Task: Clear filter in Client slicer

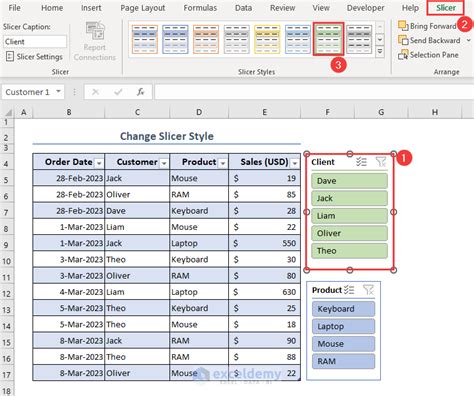Action: pos(381,162)
